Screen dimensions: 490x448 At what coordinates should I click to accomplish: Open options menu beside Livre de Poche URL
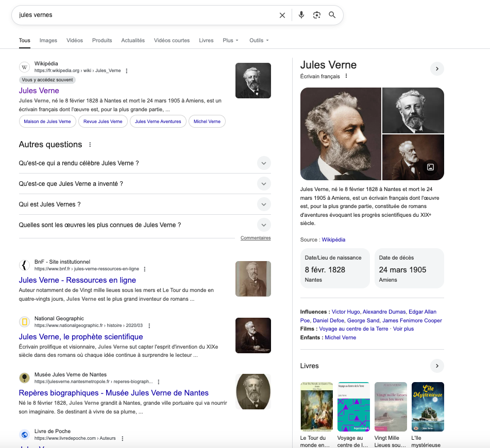(x=123, y=439)
